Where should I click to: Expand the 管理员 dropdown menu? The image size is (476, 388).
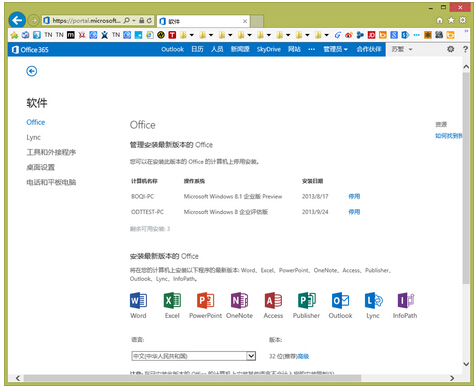pyautogui.click(x=335, y=49)
